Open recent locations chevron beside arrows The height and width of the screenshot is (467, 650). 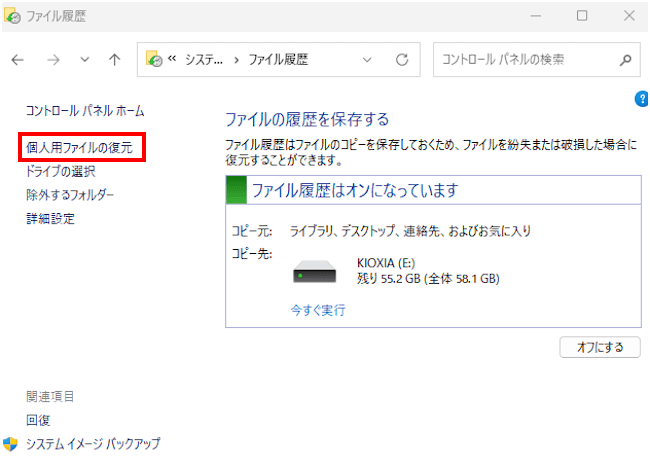point(85,60)
